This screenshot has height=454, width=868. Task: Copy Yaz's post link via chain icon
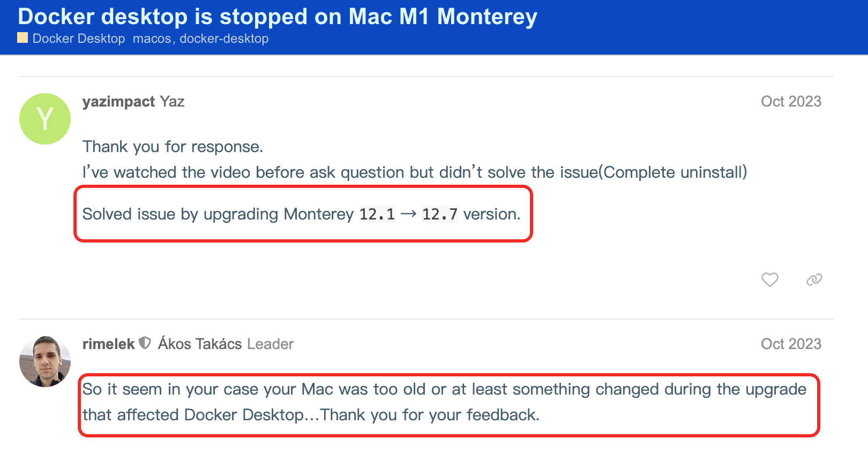coord(814,279)
